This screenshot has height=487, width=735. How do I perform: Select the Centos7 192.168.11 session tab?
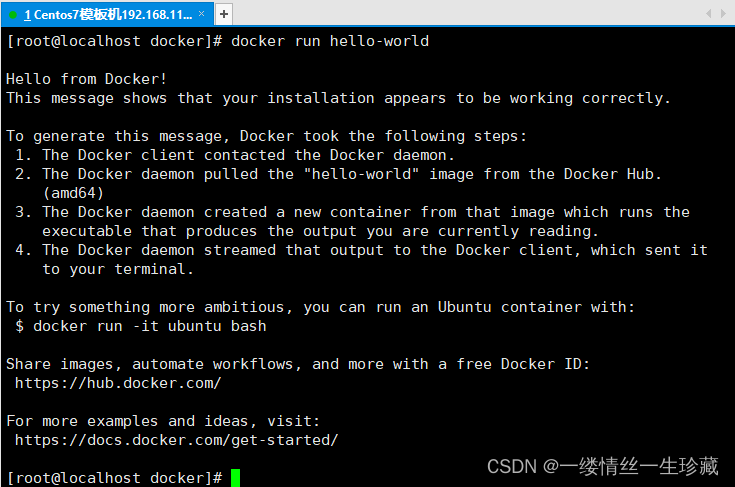(x=108, y=14)
